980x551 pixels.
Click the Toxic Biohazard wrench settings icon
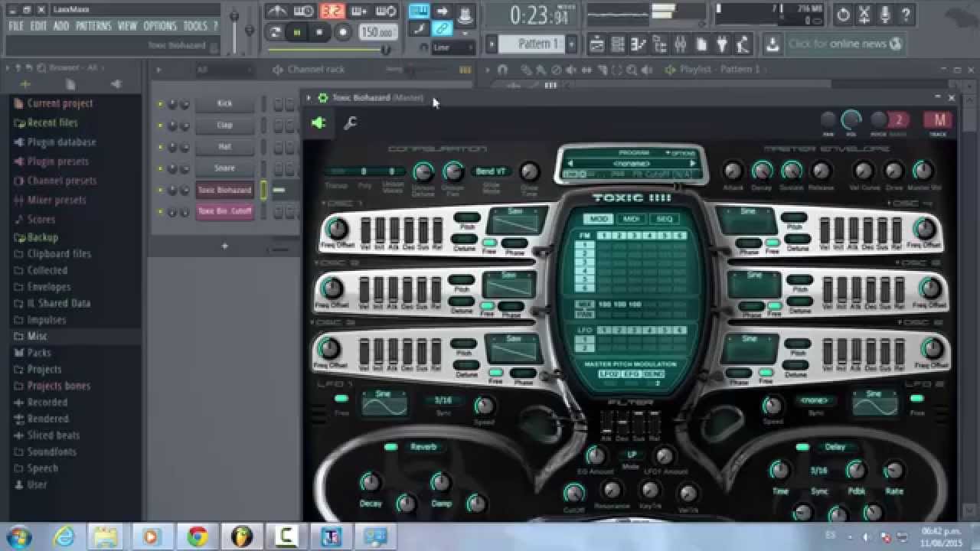pos(350,122)
